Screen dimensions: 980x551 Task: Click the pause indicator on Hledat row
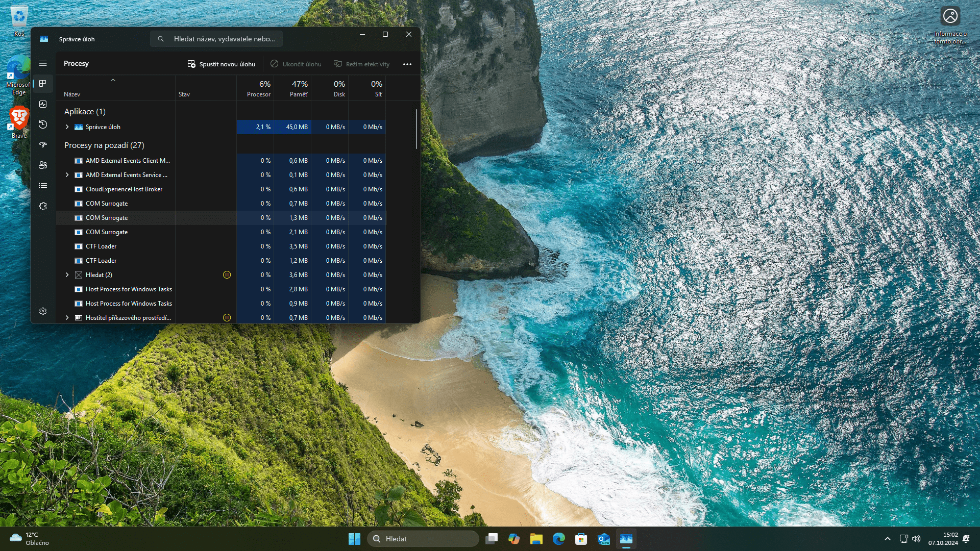point(227,274)
